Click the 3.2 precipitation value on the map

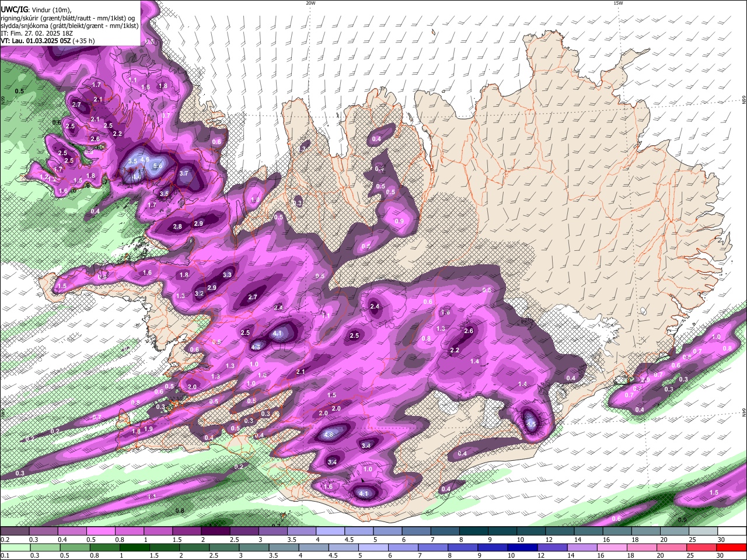tap(199, 293)
